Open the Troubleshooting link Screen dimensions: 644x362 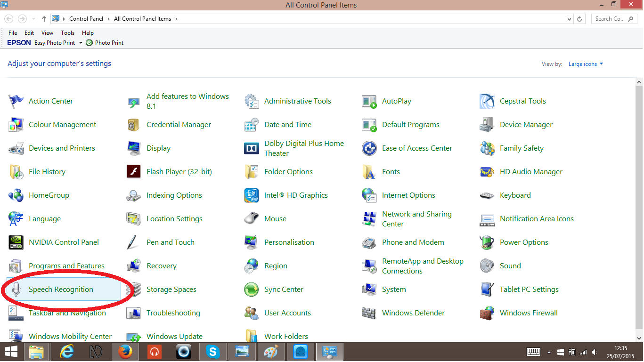173,313
